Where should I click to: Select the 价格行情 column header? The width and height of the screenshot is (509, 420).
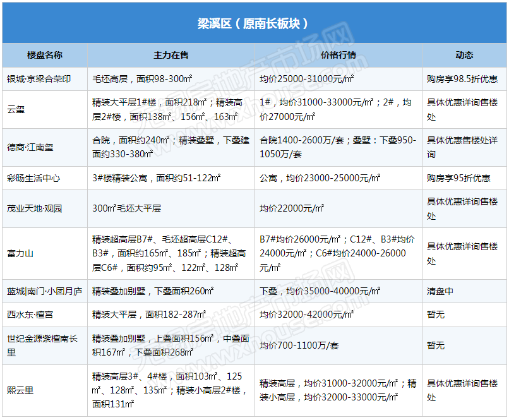click(338, 55)
